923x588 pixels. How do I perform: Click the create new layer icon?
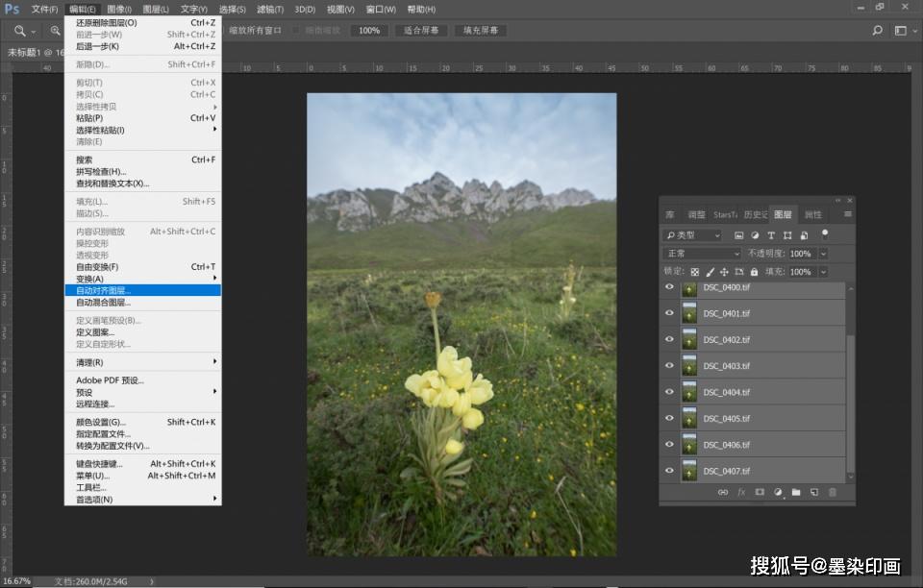[814, 492]
